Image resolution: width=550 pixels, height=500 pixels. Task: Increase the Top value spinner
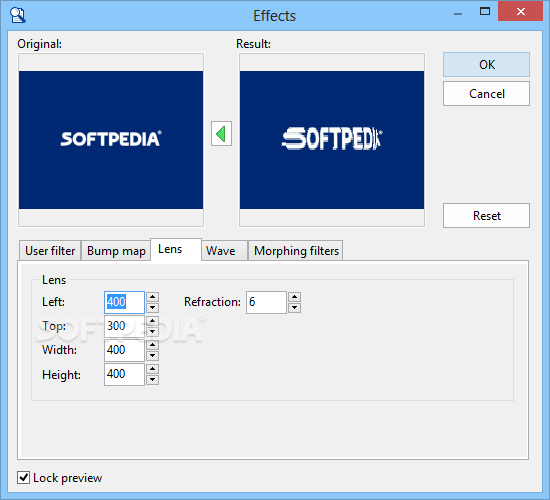pos(152,321)
